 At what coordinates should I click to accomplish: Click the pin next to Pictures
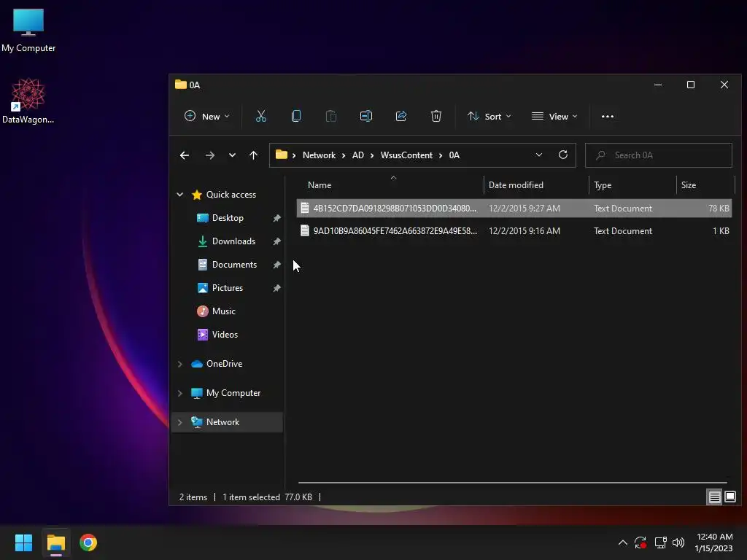click(x=276, y=288)
